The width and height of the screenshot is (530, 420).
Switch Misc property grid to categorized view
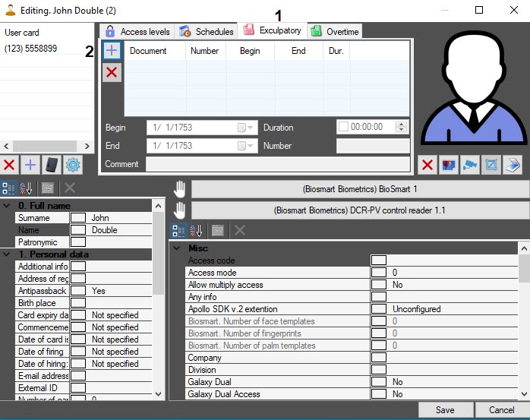[178, 231]
